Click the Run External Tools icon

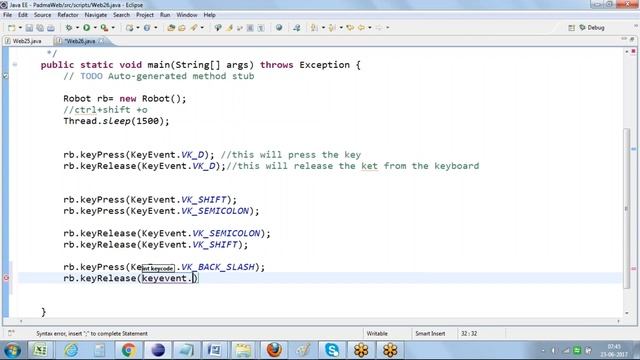coord(104,28)
